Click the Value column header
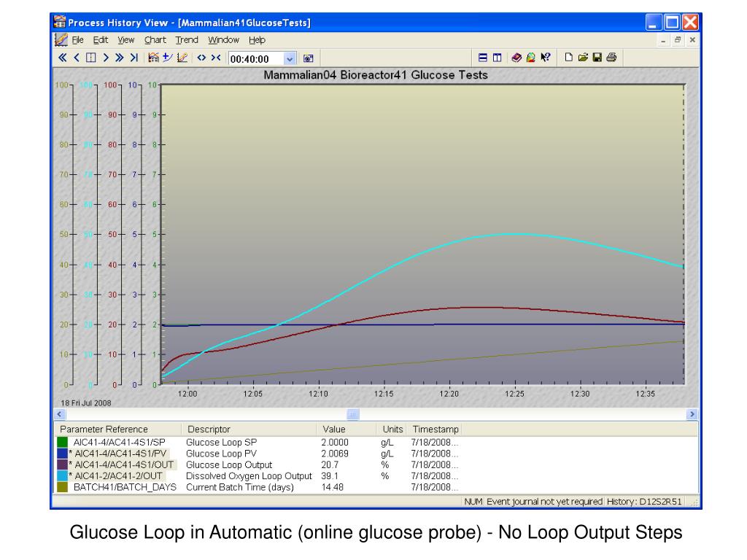 point(347,429)
